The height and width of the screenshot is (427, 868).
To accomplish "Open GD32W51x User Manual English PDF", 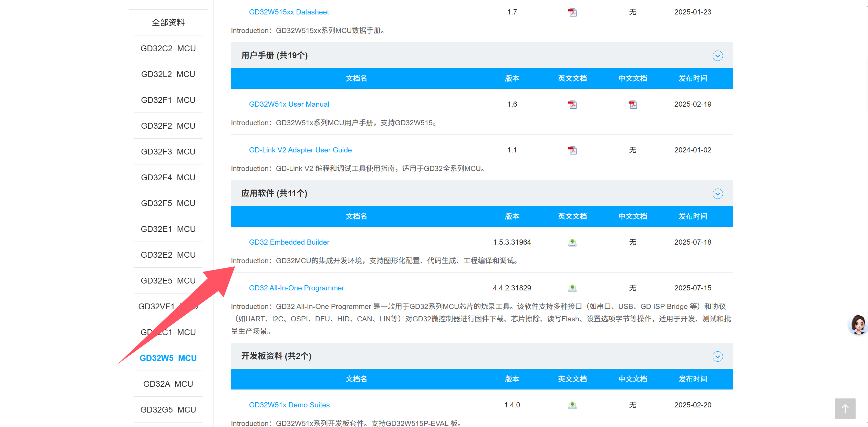I will [572, 105].
